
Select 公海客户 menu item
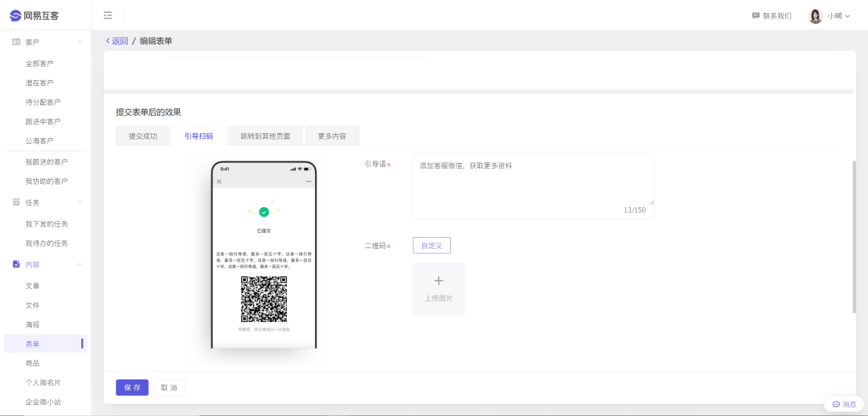pos(39,141)
